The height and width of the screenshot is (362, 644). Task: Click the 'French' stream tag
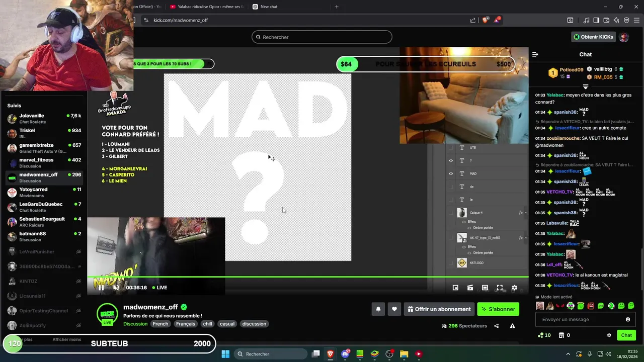click(160, 324)
